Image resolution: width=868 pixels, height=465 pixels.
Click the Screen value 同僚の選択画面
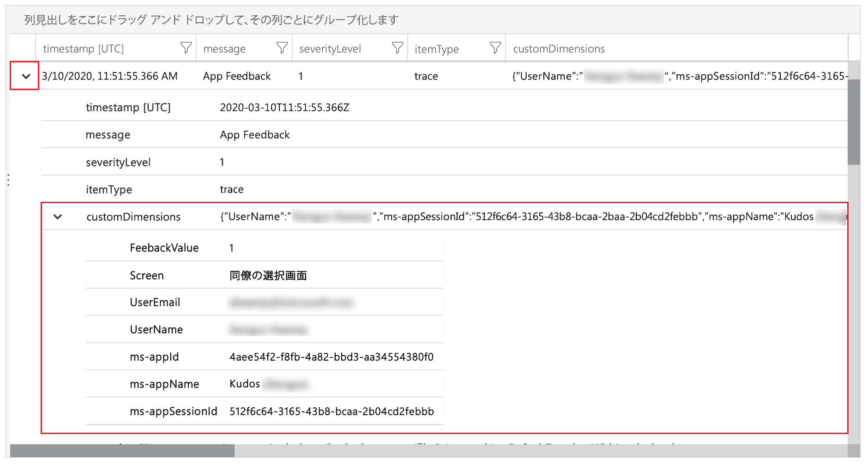click(x=268, y=276)
